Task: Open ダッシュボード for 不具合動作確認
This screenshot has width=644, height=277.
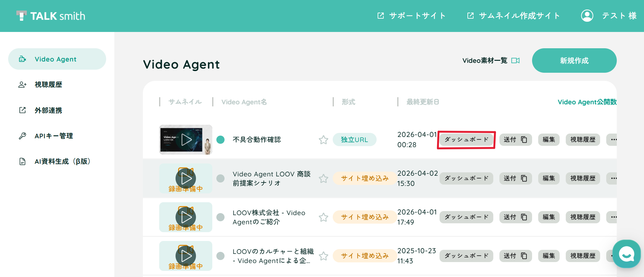Action: click(466, 140)
